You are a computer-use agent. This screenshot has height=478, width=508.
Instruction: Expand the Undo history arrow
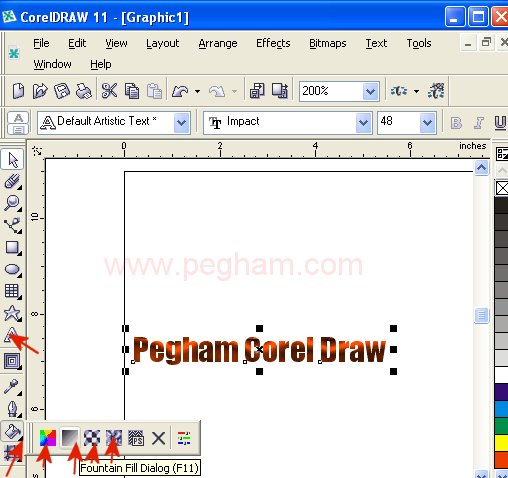click(197, 91)
